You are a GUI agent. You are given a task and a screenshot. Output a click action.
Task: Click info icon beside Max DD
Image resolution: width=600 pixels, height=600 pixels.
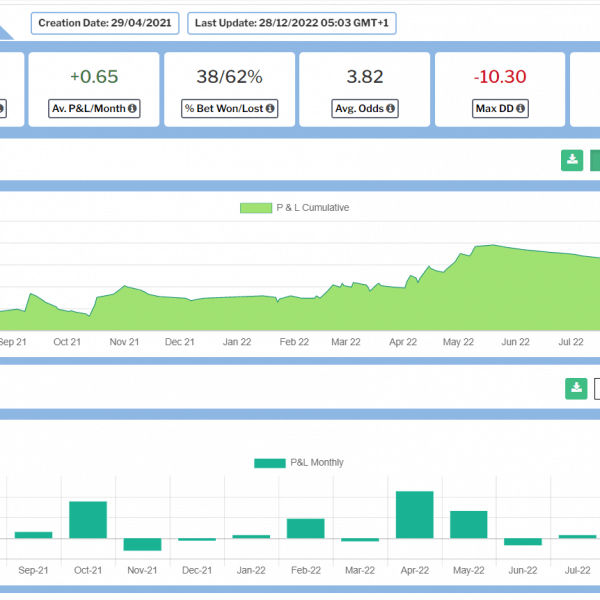coord(520,109)
